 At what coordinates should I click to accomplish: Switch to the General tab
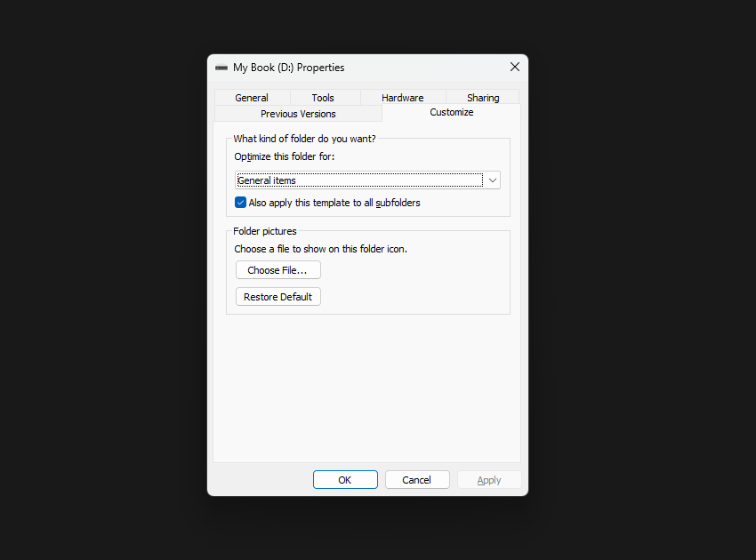(x=252, y=98)
